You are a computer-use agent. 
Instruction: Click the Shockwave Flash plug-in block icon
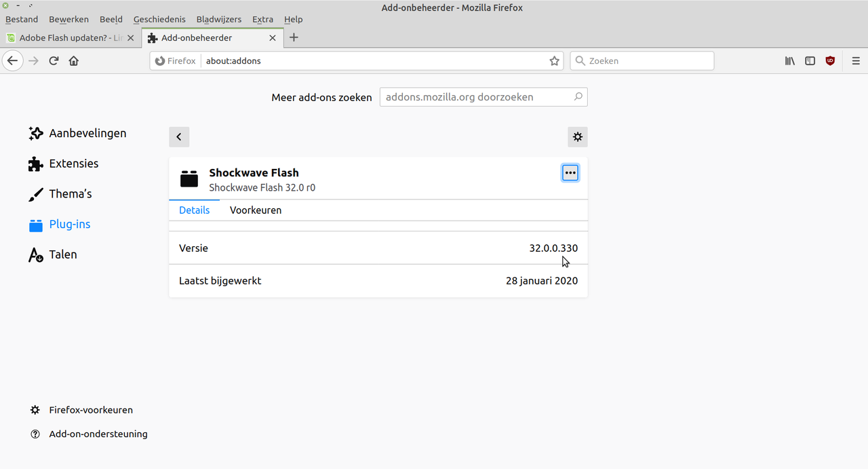pos(189,179)
